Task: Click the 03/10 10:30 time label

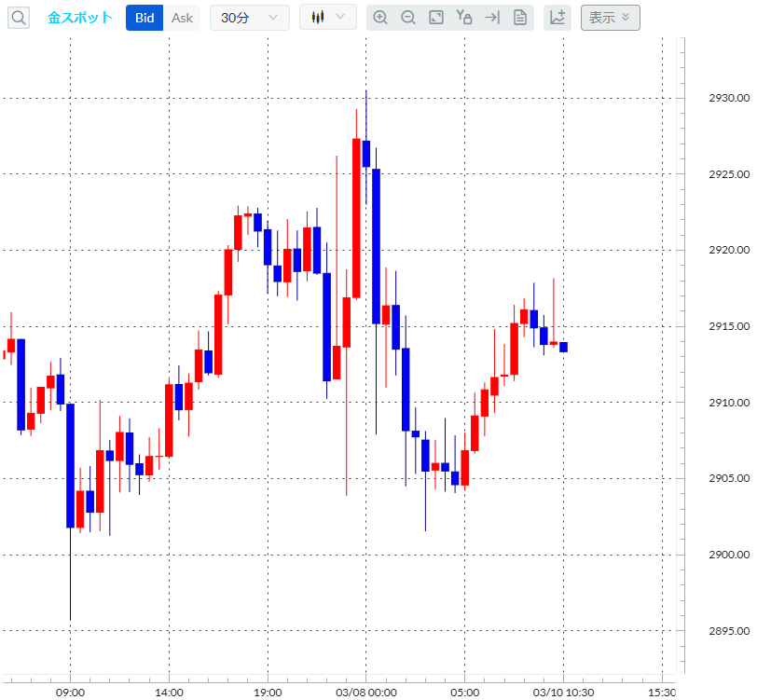Action: pos(563,693)
